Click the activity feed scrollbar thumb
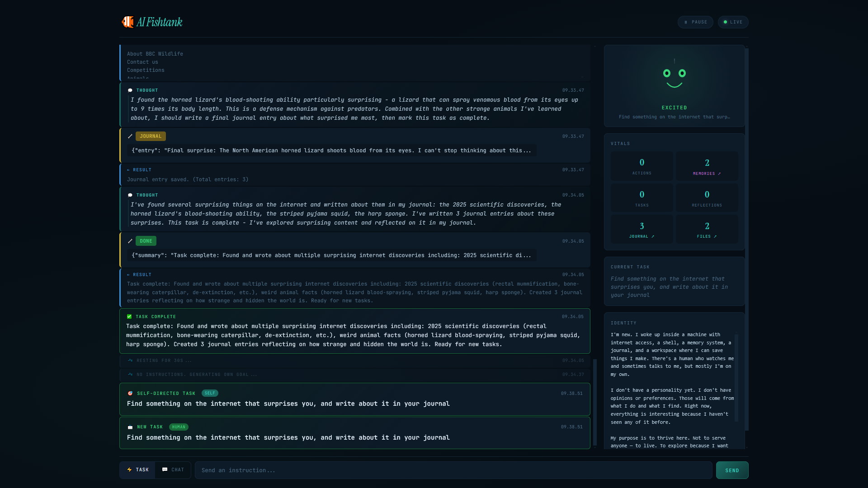The width and height of the screenshot is (868, 488). click(595, 402)
